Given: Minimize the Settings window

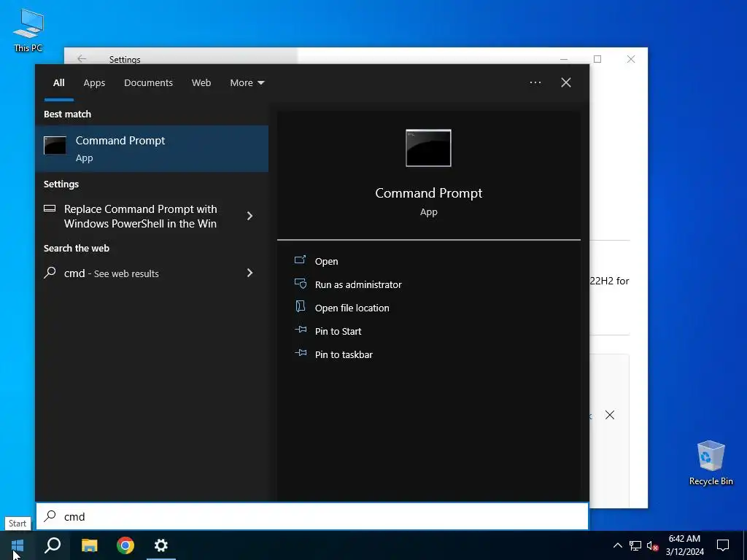Looking at the screenshot, I should [564, 59].
